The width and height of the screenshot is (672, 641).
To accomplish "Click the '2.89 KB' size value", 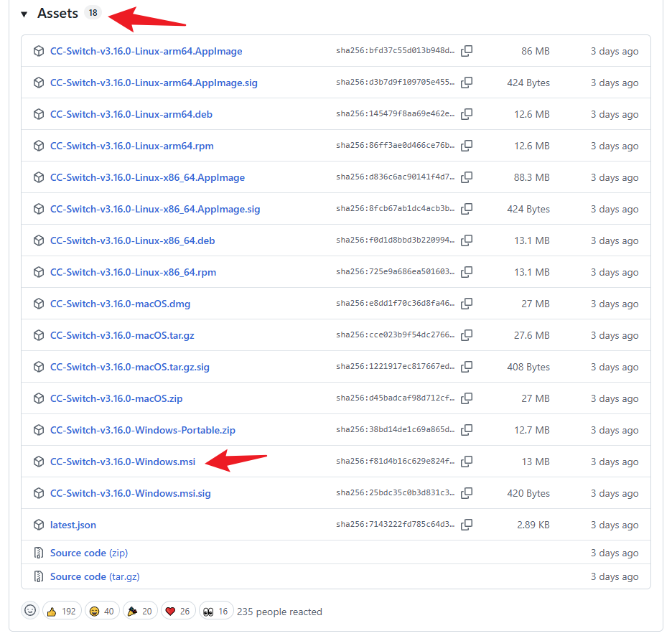I will pos(533,525).
